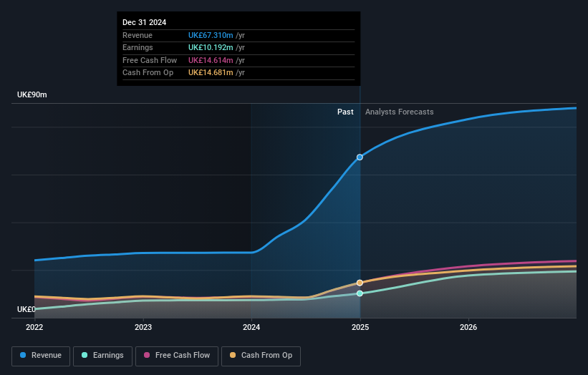Viewport: 588px width, 375px height.
Task: Toggle the Free Cash Flow legend button
Action: 177,356
